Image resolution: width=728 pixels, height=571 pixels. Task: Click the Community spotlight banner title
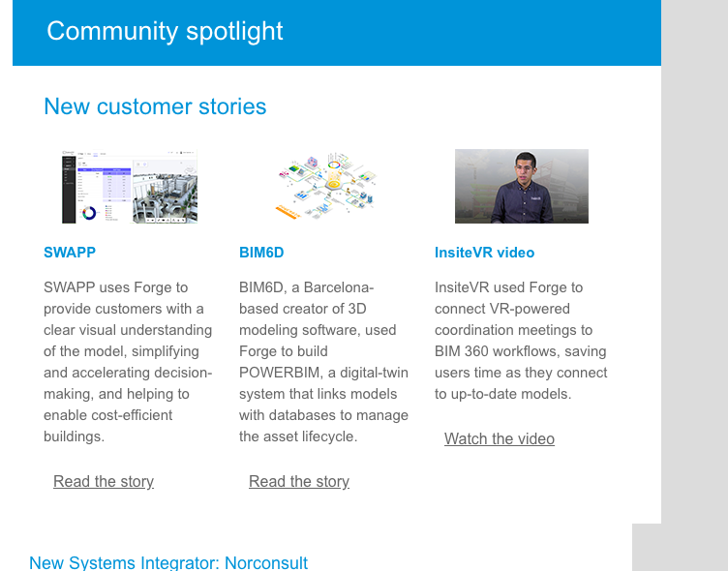coord(165,31)
